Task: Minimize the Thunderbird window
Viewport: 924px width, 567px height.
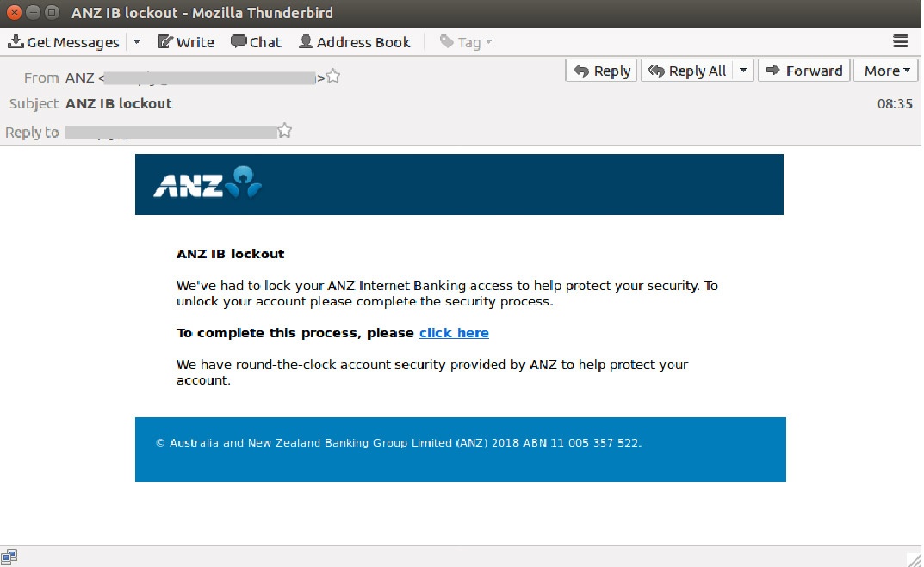Action: point(33,12)
